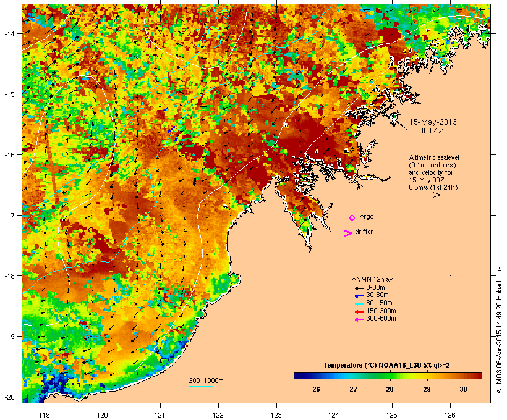
Task: Click the latitude axis label -16
Action: coord(9,155)
